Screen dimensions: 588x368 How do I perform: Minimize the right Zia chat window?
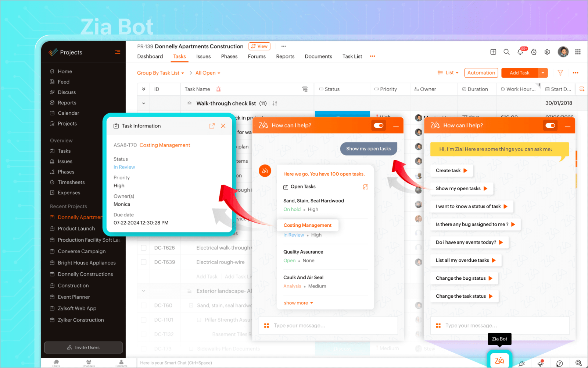567,126
